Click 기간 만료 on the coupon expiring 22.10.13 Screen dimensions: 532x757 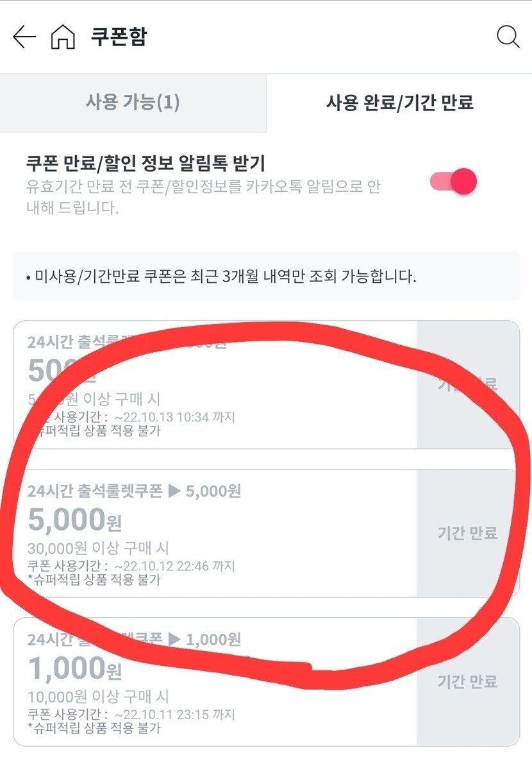(x=467, y=385)
